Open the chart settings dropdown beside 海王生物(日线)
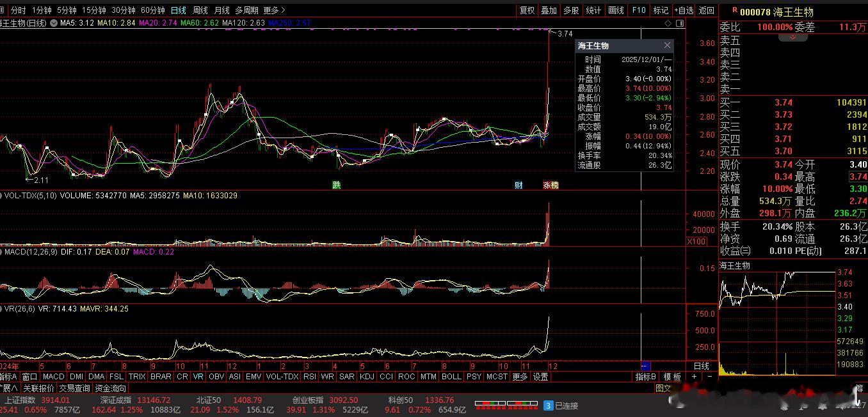Screen dimensions: 868x417 [x=54, y=23]
